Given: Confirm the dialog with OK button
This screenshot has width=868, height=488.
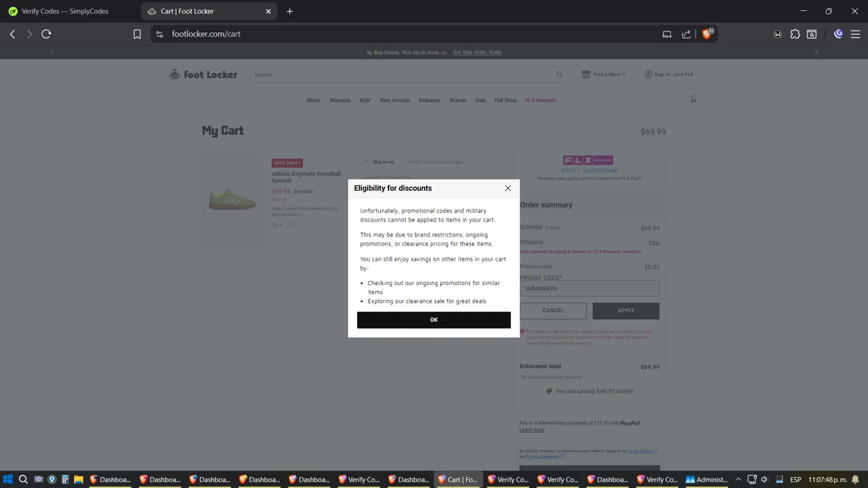Looking at the screenshot, I should click(433, 320).
